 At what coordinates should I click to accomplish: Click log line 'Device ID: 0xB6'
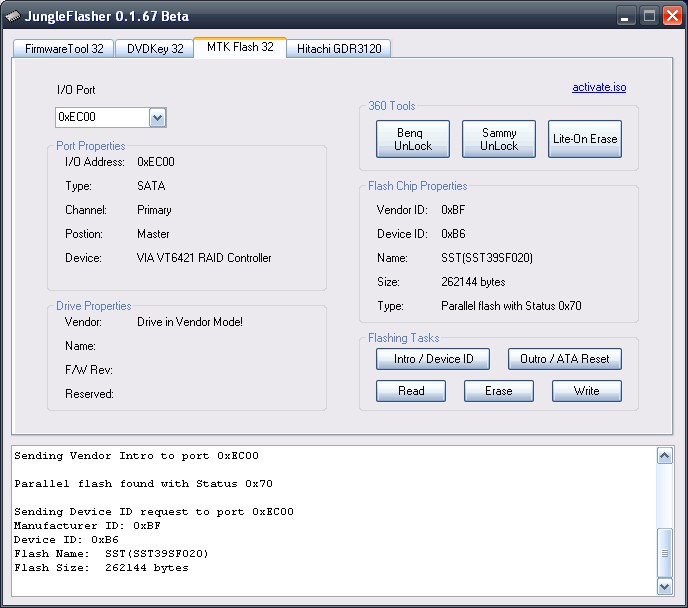pyautogui.click(x=66, y=540)
